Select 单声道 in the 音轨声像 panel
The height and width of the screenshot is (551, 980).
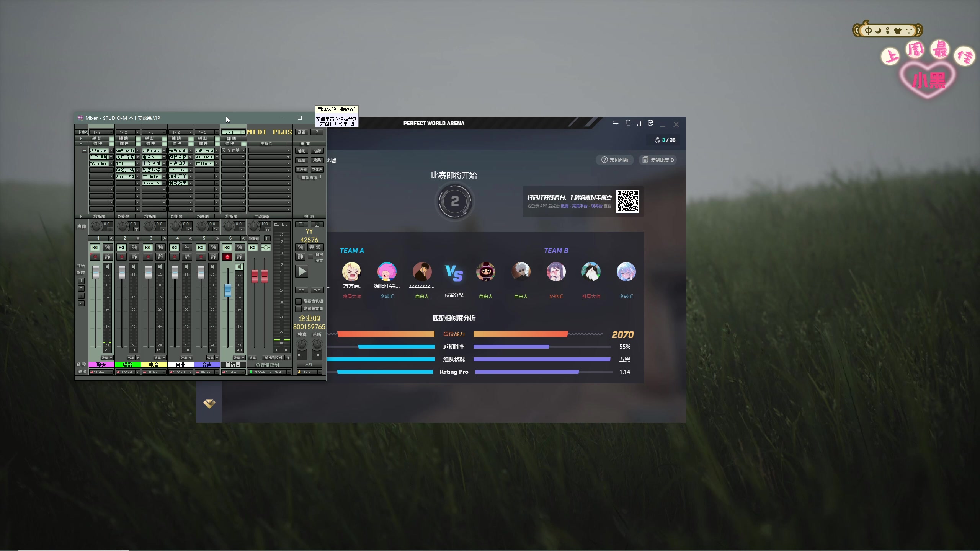302,170
